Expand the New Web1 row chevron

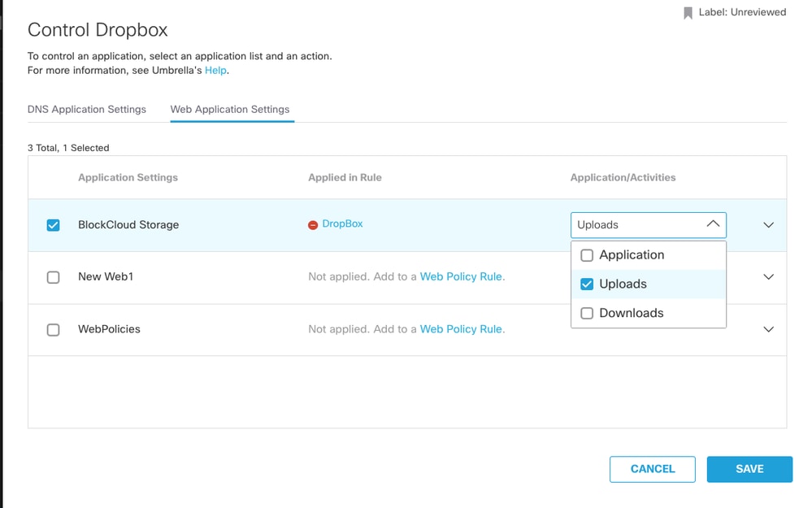coord(768,277)
